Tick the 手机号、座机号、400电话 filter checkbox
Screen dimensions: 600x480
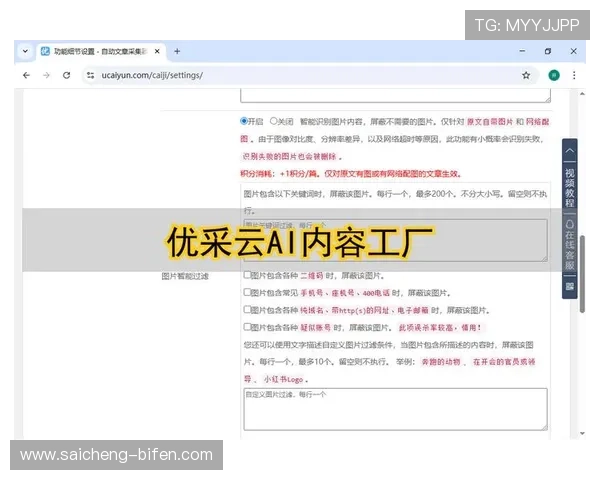coord(247,292)
